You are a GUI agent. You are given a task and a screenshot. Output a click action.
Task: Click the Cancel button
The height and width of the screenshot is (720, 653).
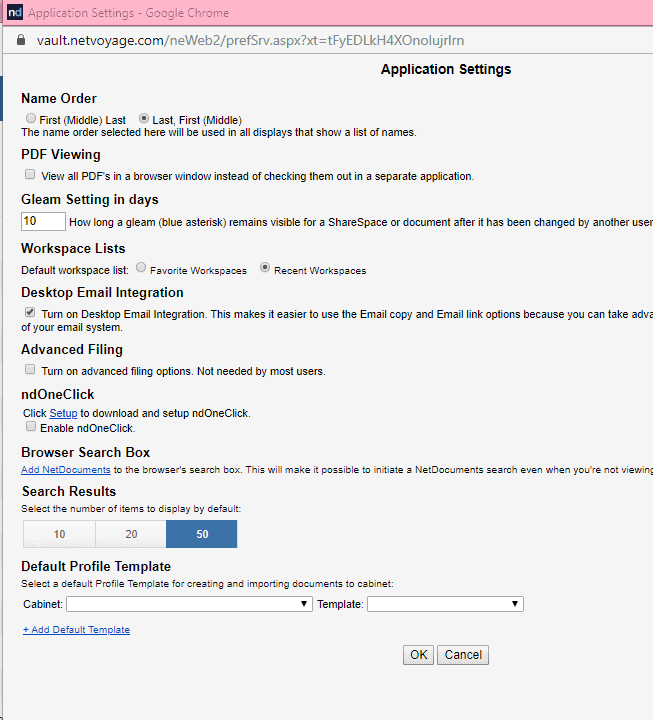click(x=463, y=655)
